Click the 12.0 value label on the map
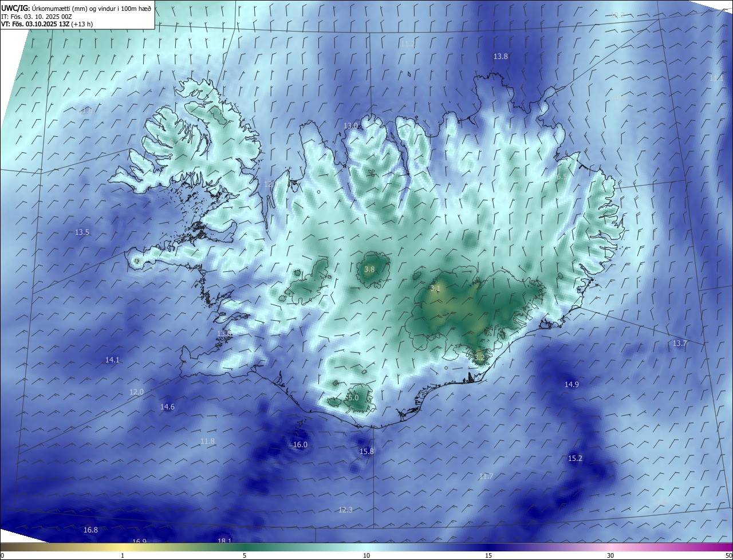 tap(136, 392)
